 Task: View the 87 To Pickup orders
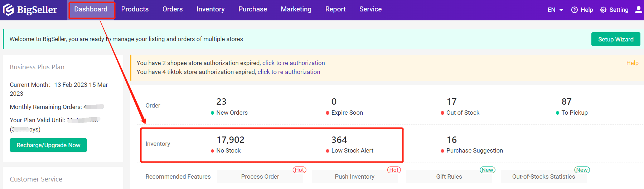click(x=572, y=106)
